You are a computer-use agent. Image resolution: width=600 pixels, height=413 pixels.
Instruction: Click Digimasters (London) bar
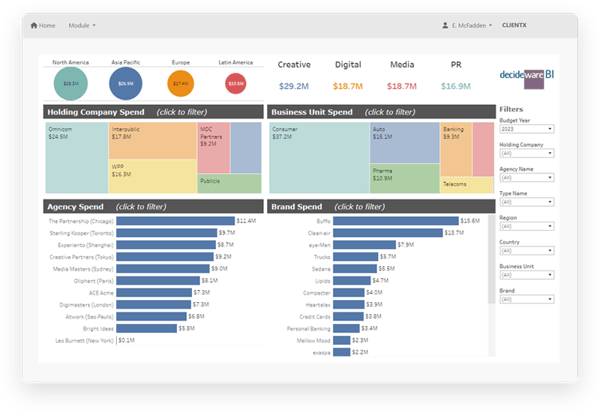(x=154, y=304)
